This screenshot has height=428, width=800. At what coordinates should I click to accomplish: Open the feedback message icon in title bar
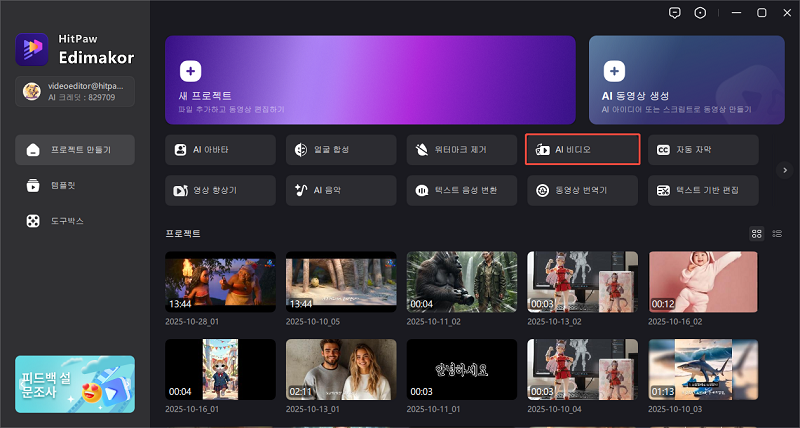(x=674, y=13)
